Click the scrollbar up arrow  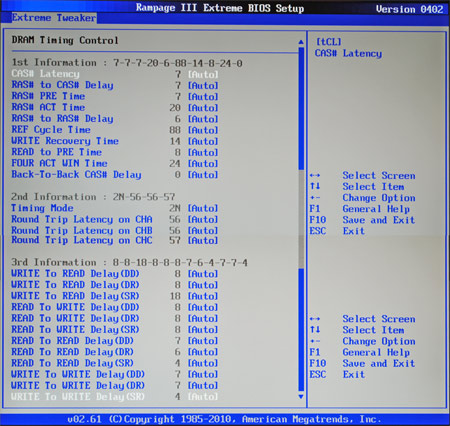pyautogui.click(x=301, y=42)
